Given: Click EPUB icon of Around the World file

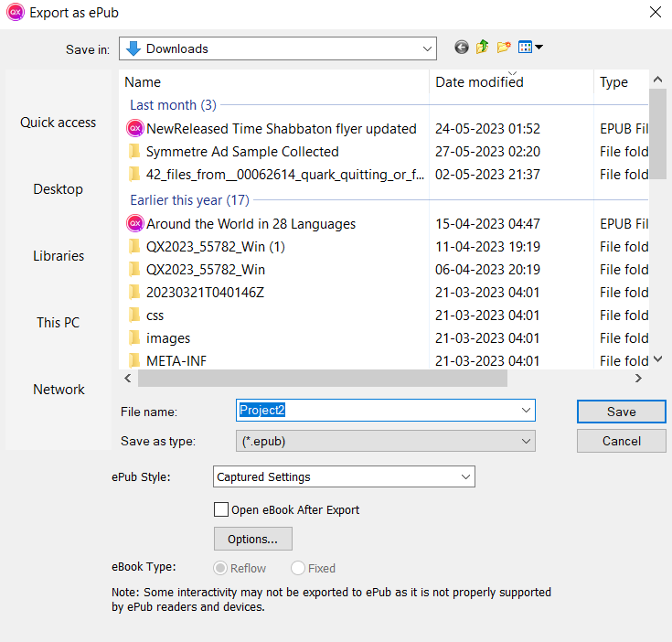Looking at the screenshot, I should (x=134, y=223).
